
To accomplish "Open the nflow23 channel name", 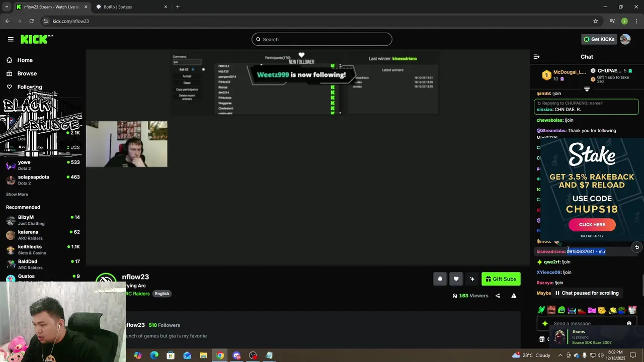I will click(135, 277).
